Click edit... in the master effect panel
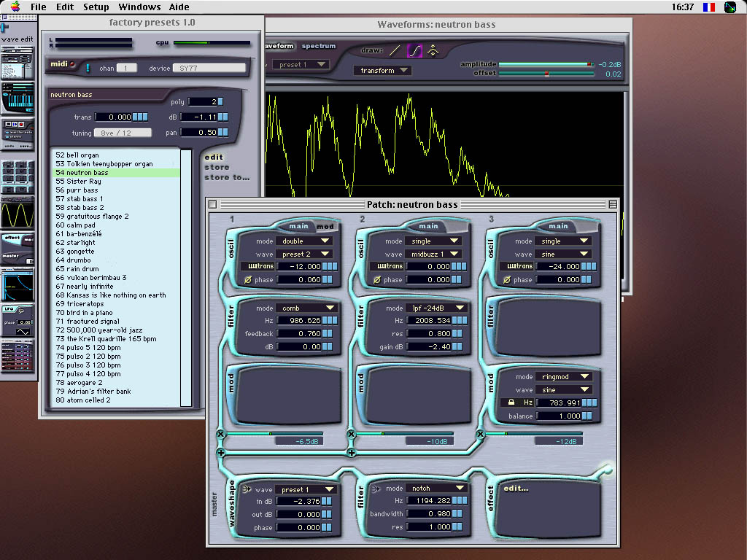 [516, 489]
